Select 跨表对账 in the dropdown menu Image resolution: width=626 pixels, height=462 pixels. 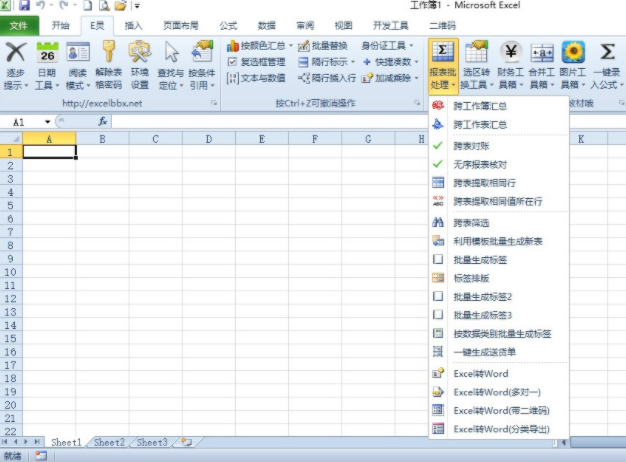(470, 144)
